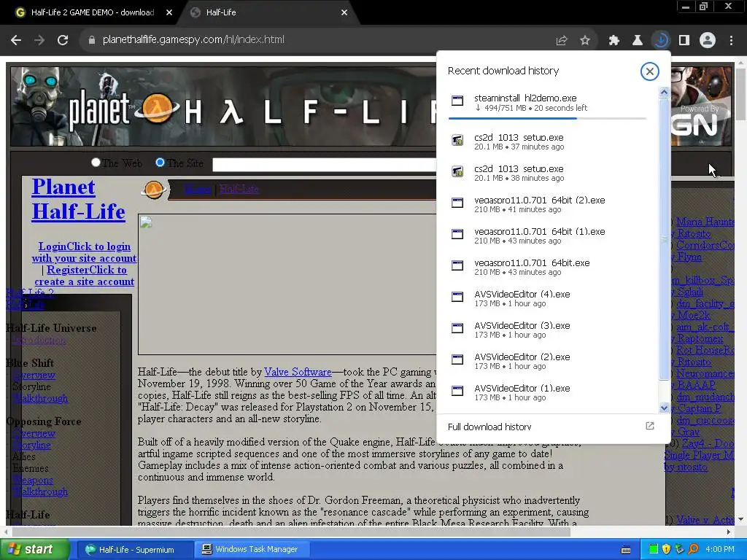The image size is (747, 560).
Task: Open Opposing Force Weapons link
Action: (32, 480)
